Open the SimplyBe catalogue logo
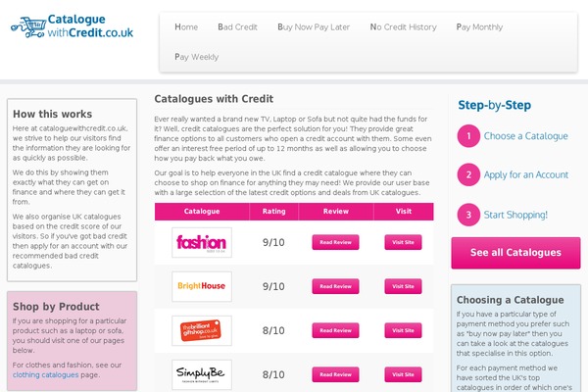The image size is (588, 392). 202,374
